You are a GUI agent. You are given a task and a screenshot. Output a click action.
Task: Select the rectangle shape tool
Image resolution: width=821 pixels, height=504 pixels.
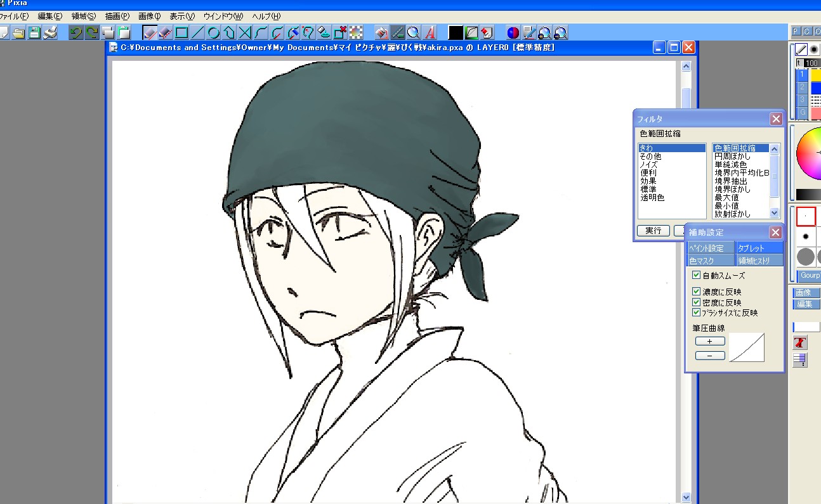pos(181,32)
